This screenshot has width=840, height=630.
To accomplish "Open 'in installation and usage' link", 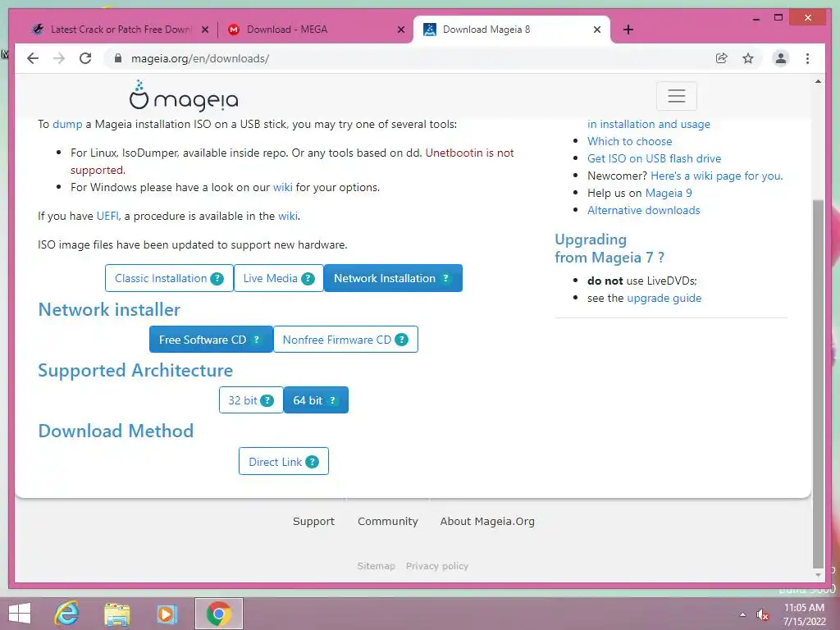I will click(649, 125).
